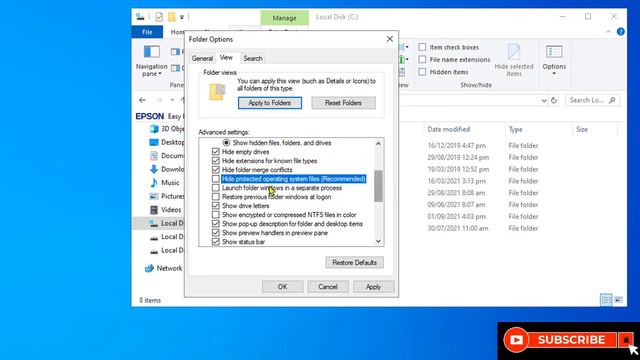Check Hide protected operating system files
640x360 pixels.
point(216,179)
